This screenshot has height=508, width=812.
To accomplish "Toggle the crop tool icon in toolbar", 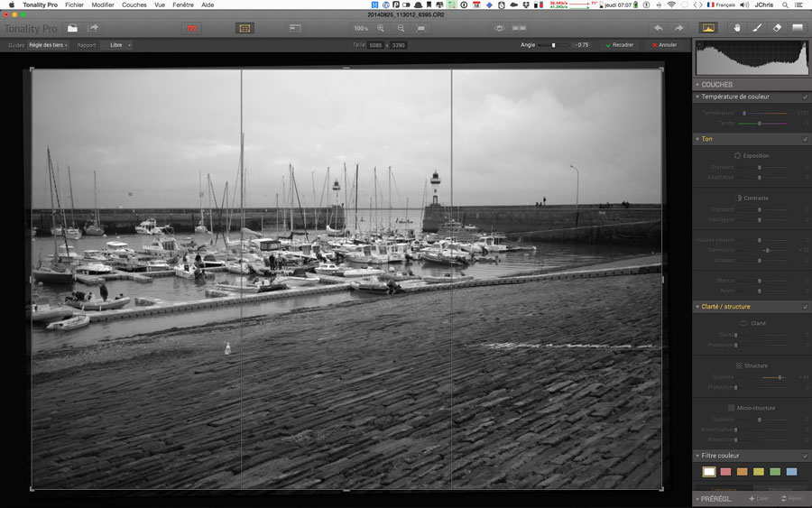I will [x=245, y=29].
